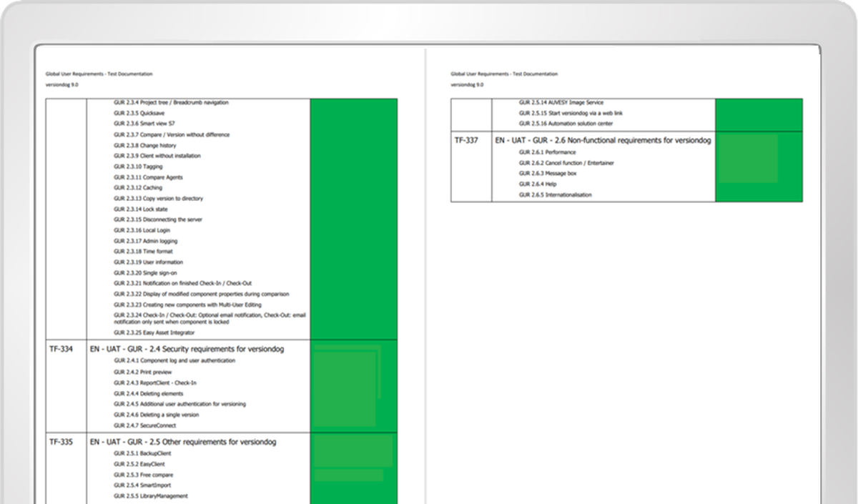Screen dimensions: 858x504
Task: Click GUR 2.3.12 Caching
Action: (x=138, y=187)
